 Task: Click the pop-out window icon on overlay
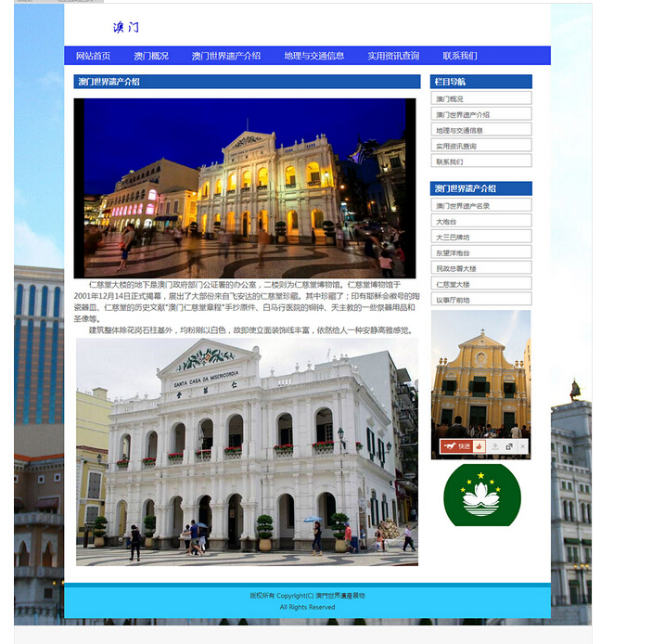click(509, 446)
